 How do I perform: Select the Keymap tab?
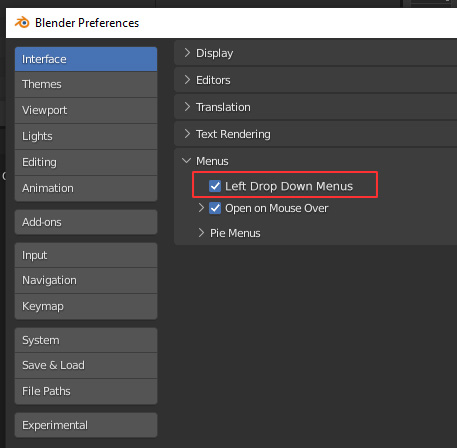(x=86, y=306)
